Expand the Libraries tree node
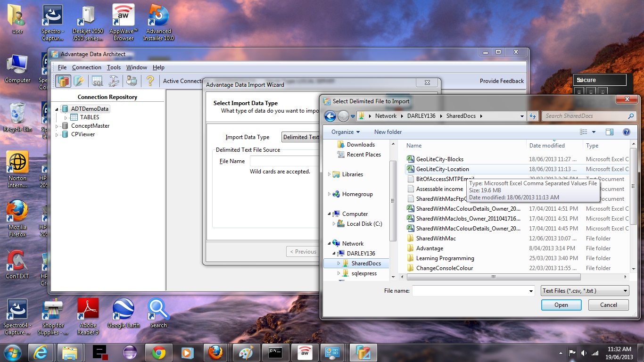This screenshot has width=644, height=362. click(329, 174)
